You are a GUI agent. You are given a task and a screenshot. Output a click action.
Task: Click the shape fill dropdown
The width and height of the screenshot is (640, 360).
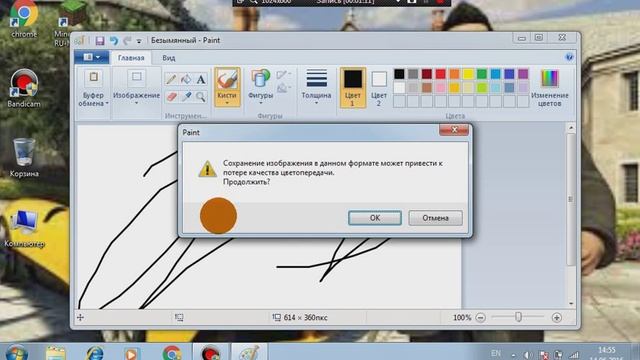coord(283,88)
